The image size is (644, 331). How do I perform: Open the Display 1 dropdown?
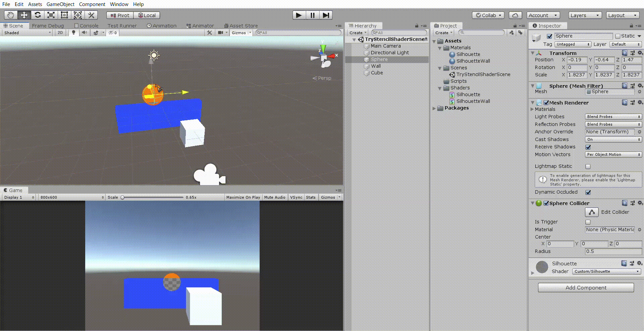pos(19,197)
